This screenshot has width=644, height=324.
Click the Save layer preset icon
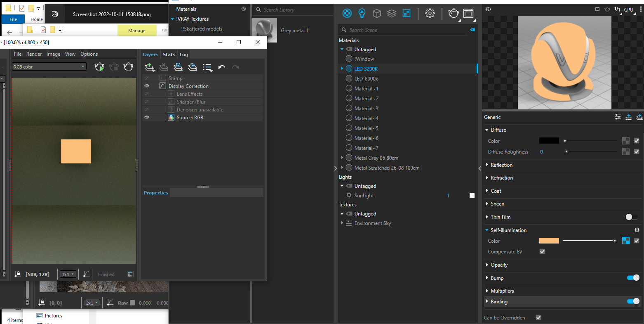(x=178, y=67)
